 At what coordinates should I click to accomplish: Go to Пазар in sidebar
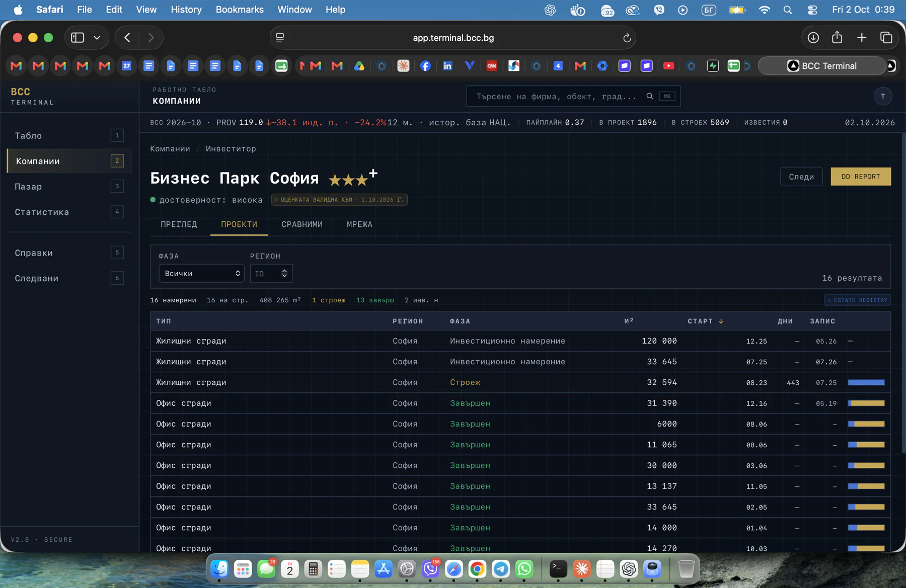pos(69,186)
